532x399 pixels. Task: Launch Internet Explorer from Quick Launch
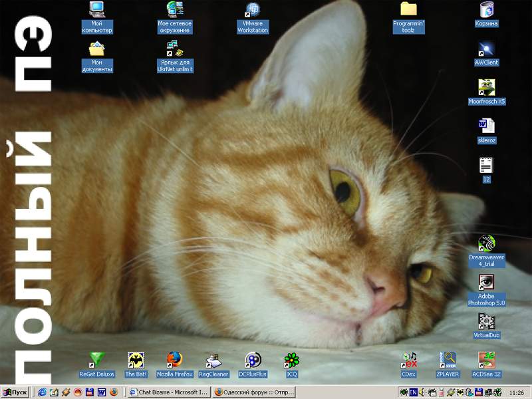pyautogui.click(x=42, y=392)
